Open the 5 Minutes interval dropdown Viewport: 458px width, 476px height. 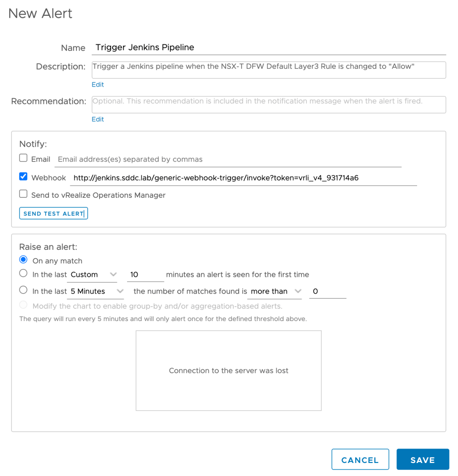[x=96, y=291]
